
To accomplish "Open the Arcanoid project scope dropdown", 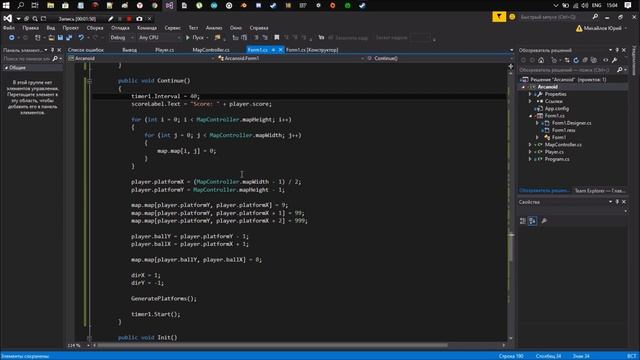I will click(x=141, y=58).
